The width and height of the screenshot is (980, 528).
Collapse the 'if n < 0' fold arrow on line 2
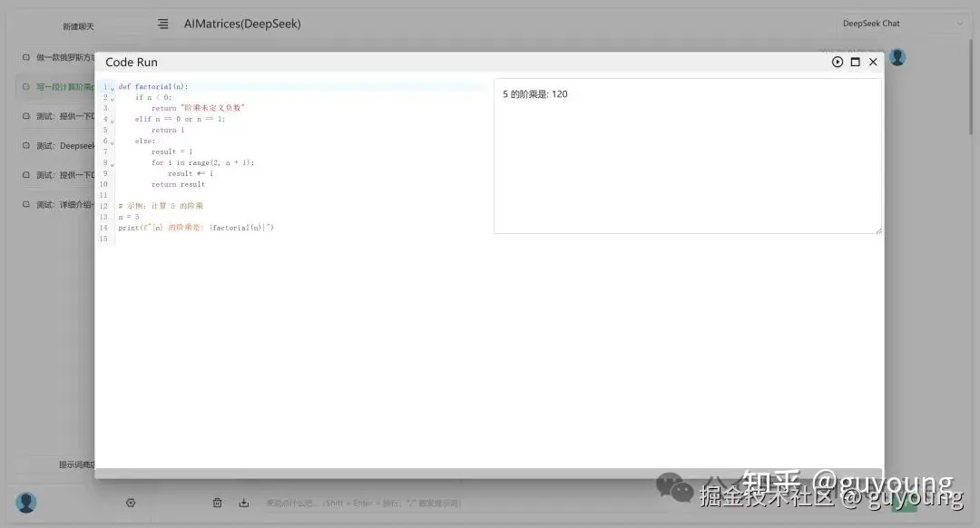point(113,99)
